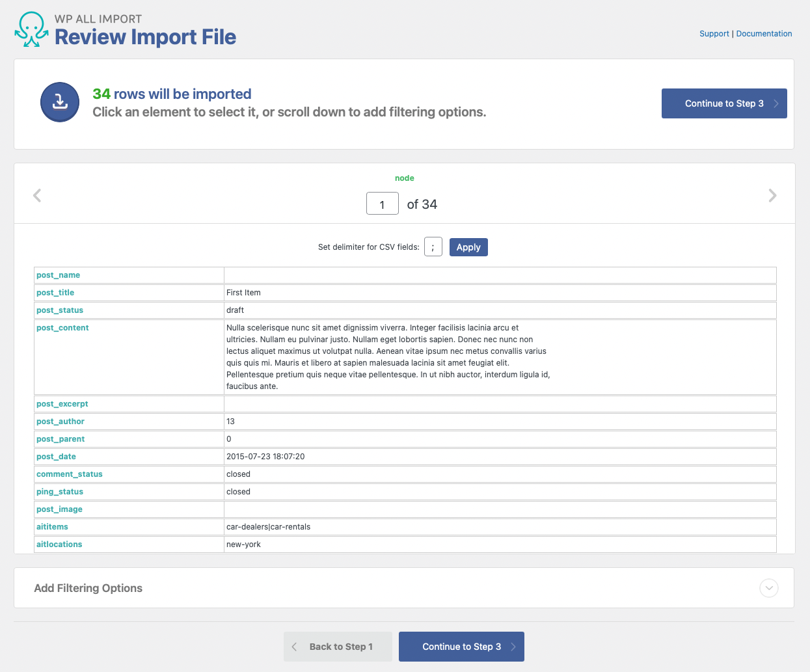Select the post_excerpt field
810x672 pixels.
click(x=62, y=404)
